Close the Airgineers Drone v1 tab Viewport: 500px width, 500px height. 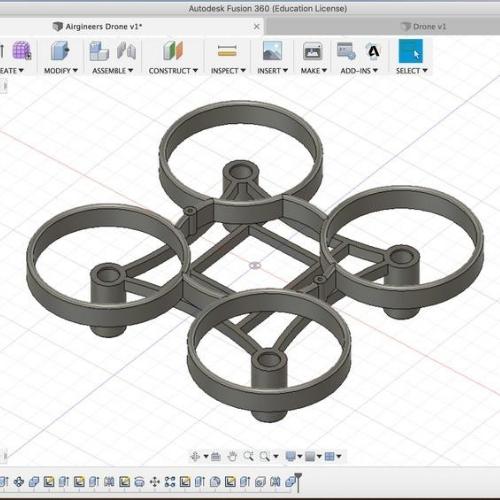[x=257, y=27]
